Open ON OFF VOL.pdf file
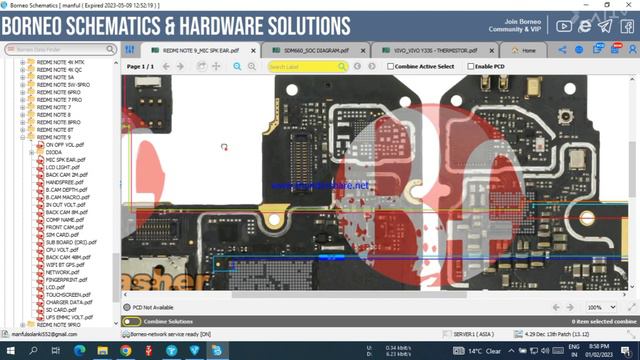Image resolution: width=640 pixels, height=360 pixels. [64, 145]
